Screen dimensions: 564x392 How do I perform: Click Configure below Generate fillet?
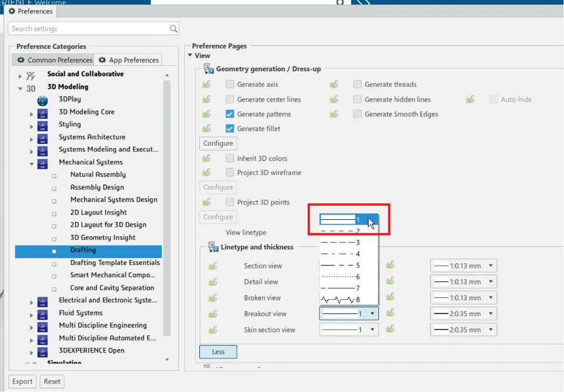[218, 143]
